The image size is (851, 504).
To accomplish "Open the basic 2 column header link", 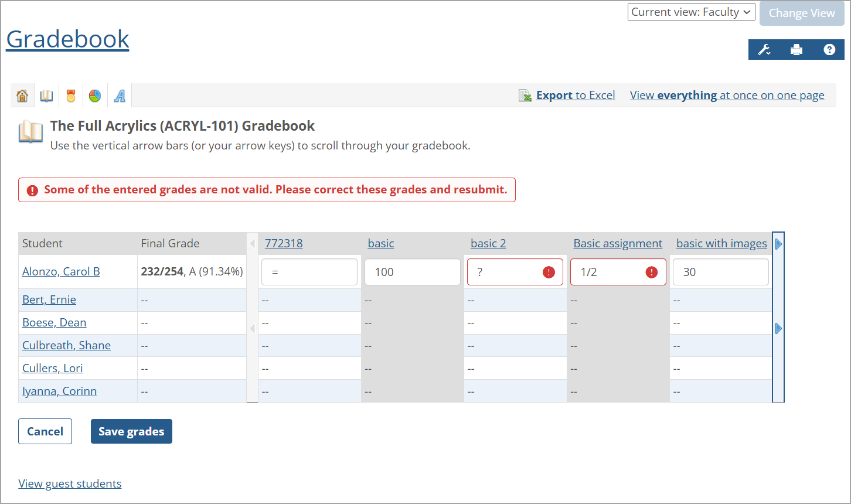I will tap(488, 243).
